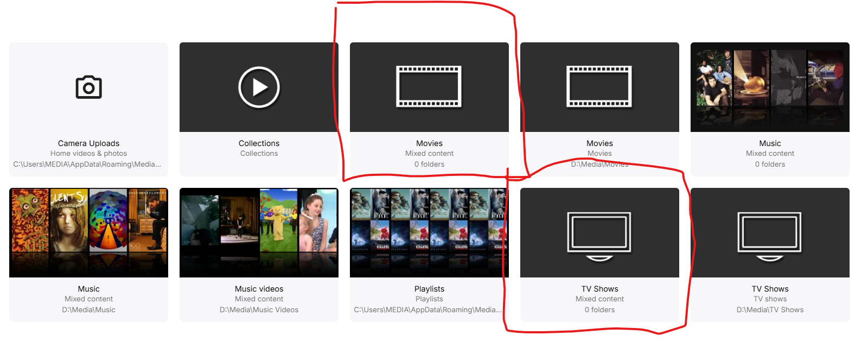Click "Mixed content" under Music videos title
The image size is (868, 341).
click(259, 299)
